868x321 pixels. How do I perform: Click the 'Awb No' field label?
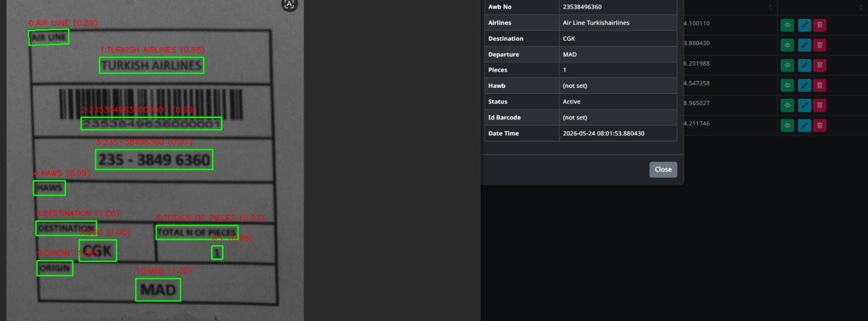tap(500, 7)
